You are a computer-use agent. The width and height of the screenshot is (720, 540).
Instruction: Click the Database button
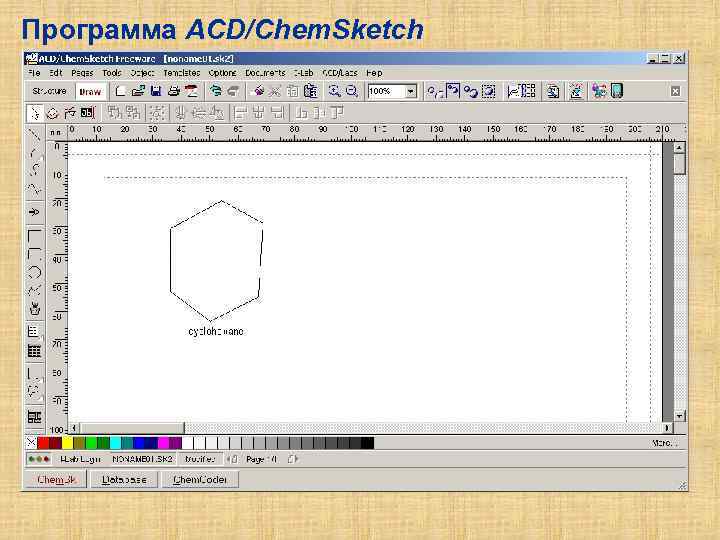coord(124,479)
